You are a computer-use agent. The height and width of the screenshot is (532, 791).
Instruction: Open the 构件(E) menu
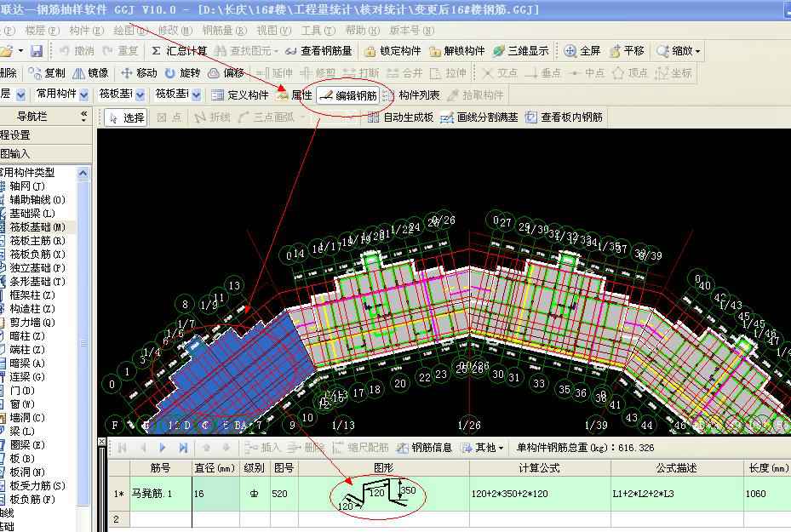86,31
